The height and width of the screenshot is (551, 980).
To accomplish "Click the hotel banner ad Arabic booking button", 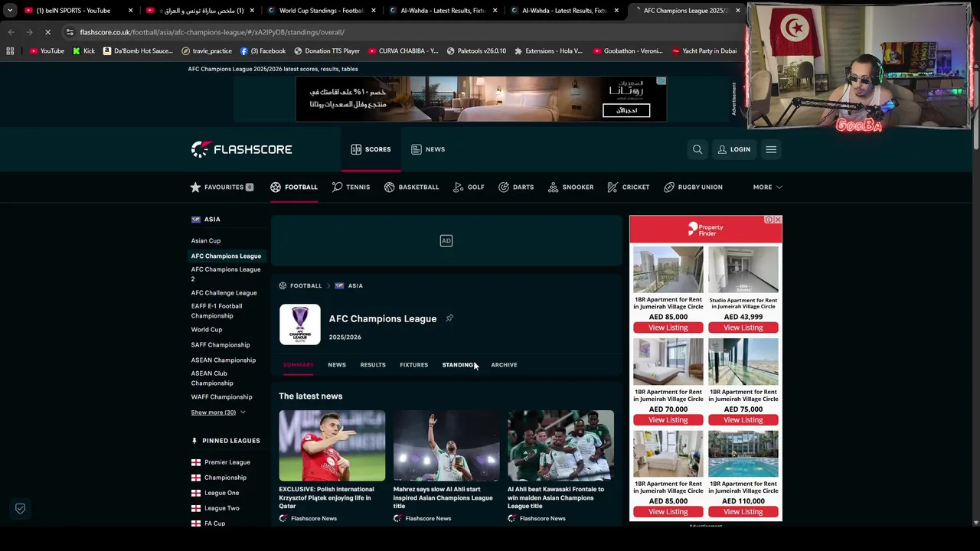I will (x=626, y=110).
